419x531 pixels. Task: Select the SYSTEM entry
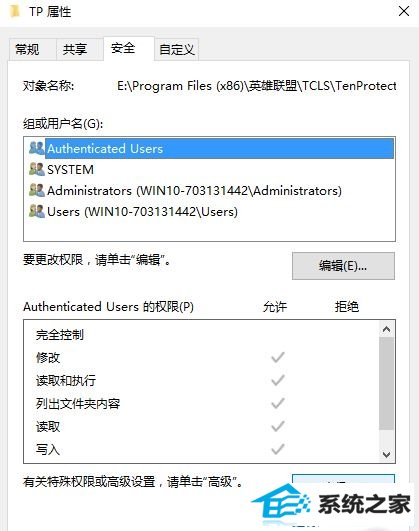pos(211,169)
